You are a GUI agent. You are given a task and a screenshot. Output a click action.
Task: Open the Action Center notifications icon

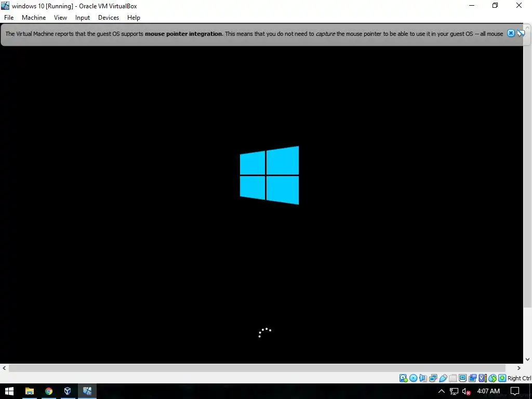tap(515, 391)
